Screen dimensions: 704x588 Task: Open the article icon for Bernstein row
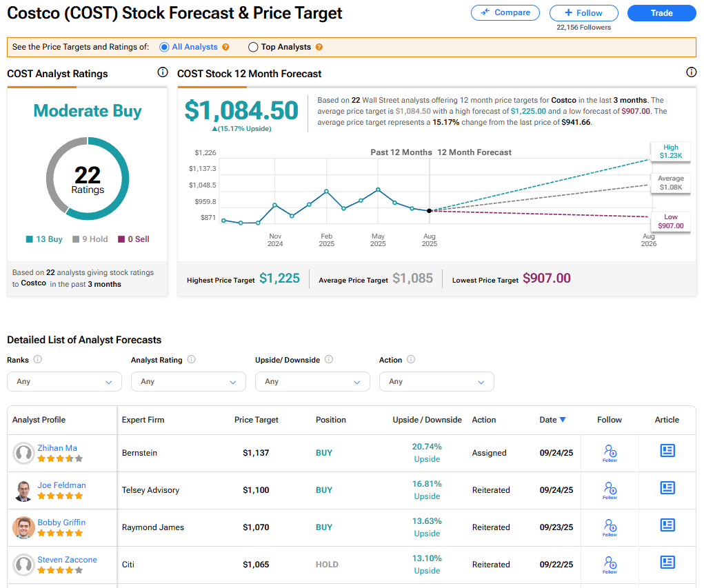[x=667, y=451]
